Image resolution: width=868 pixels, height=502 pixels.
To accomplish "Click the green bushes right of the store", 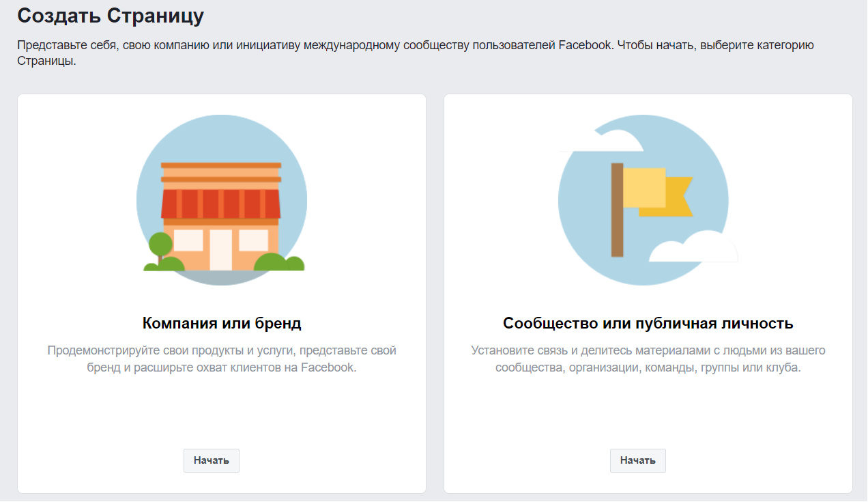I will [x=280, y=262].
